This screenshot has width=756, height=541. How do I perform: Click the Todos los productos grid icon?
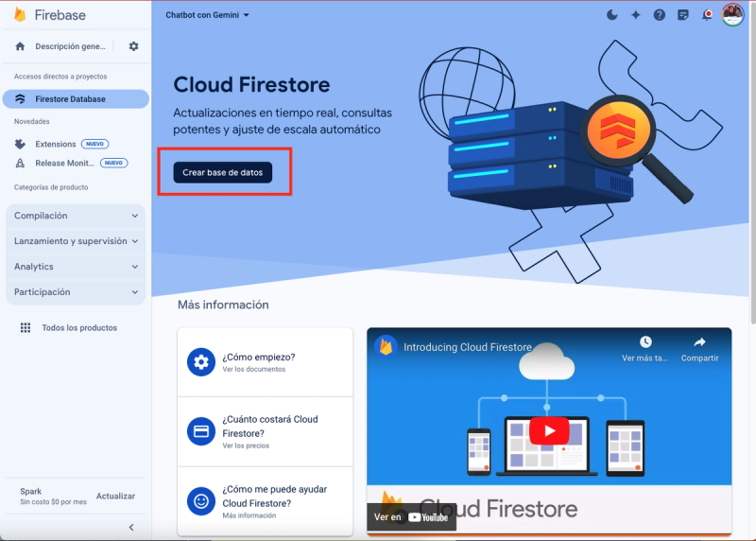tap(26, 327)
